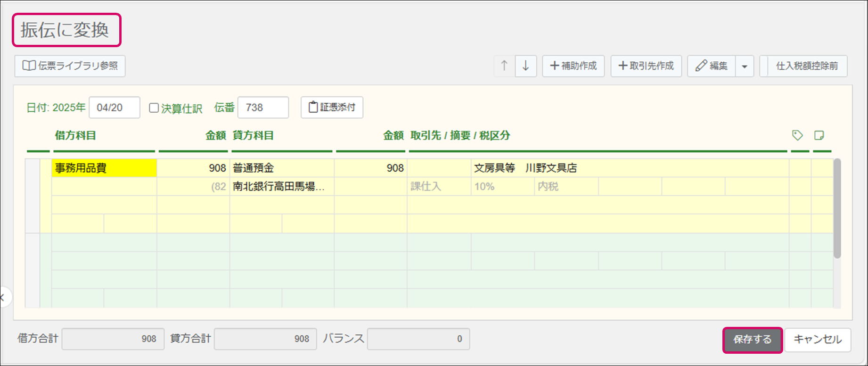
Task: Open 伝票ライブラリ参照 voucher library
Action: click(x=70, y=66)
